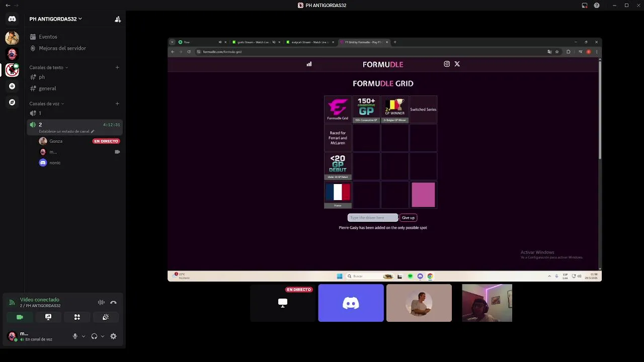Open the Windows Start button in streamed taskbar
The height and width of the screenshot is (362, 644).
point(340,276)
